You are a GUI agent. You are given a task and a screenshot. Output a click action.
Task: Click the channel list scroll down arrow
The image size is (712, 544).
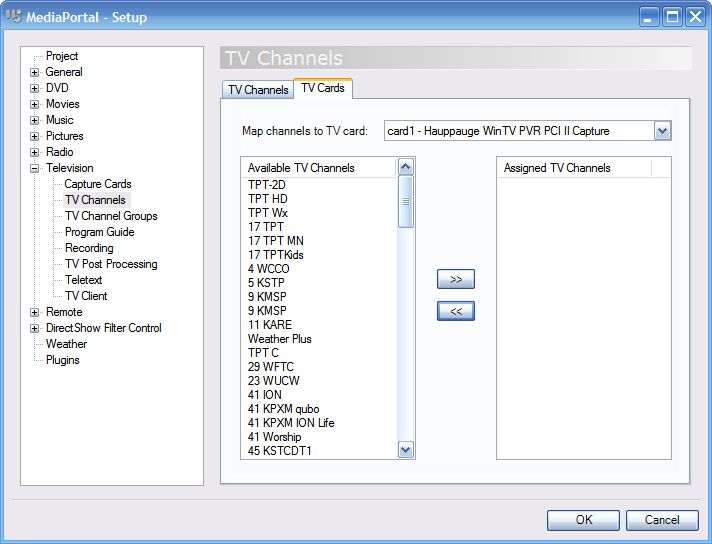405,450
